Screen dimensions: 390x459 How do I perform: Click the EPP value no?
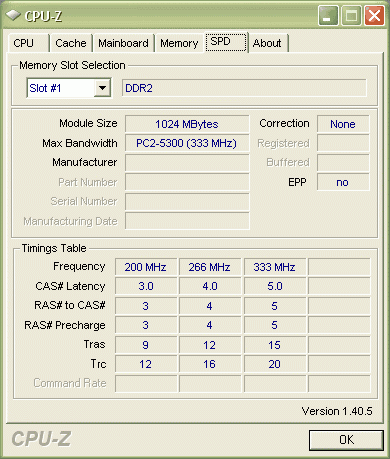[x=343, y=182]
